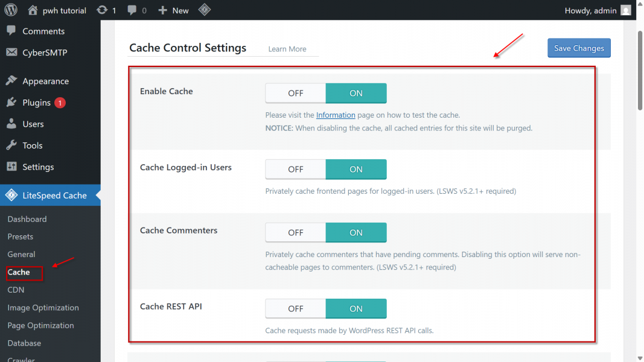Click the Appearance paintbrush icon
The width and height of the screenshot is (644, 362).
pos(11,80)
